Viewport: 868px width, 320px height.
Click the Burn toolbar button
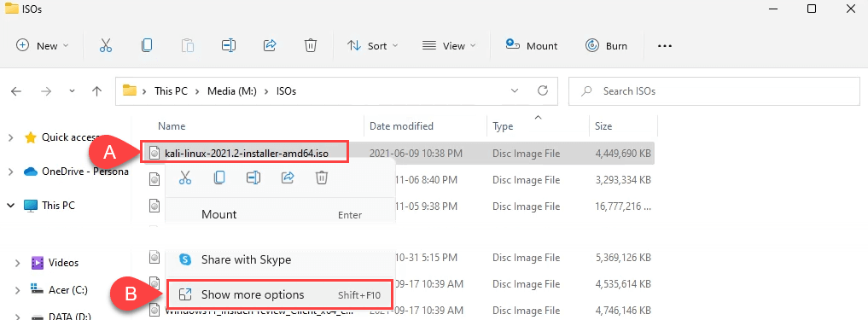[607, 46]
